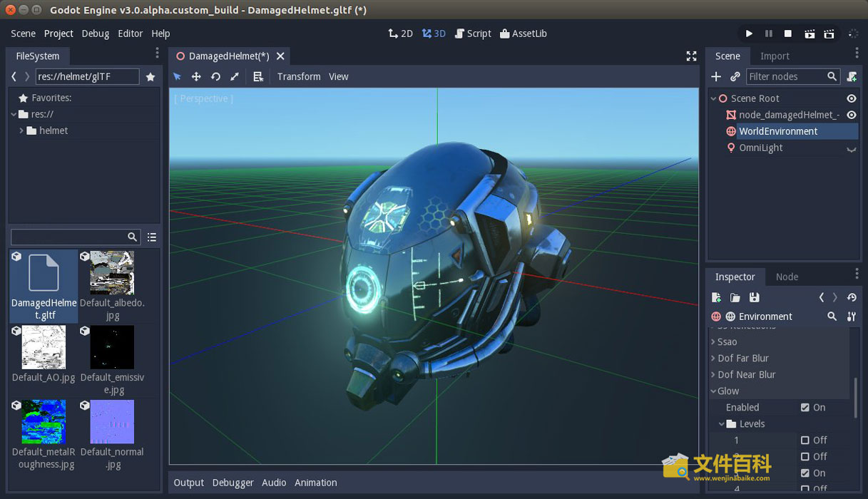Image resolution: width=868 pixels, height=499 pixels.
Task: Uncheck the Glow Enabled checkbox
Action: coord(805,408)
